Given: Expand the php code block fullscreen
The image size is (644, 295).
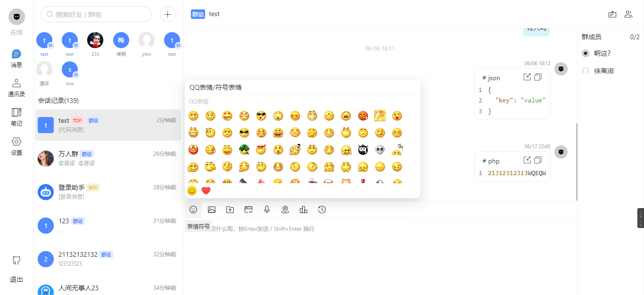Looking at the screenshot, I should pyautogui.click(x=527, y=160).
